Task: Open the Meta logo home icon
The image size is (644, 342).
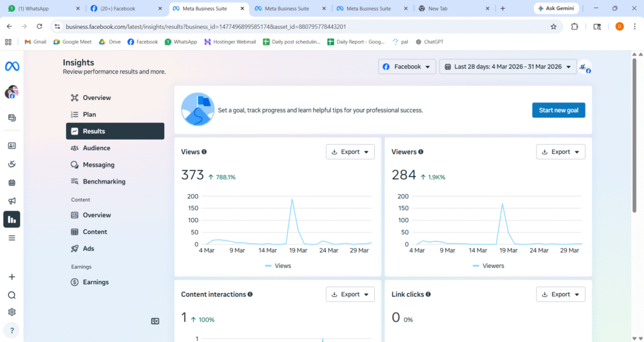Action: coord(11,67)
